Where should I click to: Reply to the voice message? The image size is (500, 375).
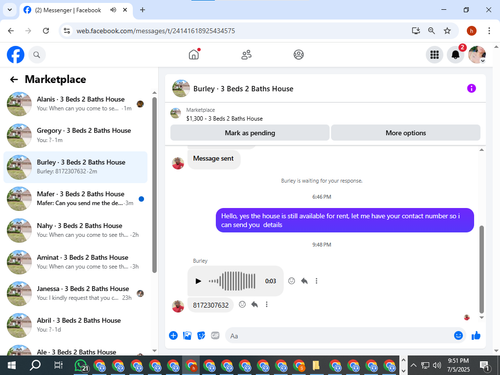pyautogui.click(x=304, y=281)
